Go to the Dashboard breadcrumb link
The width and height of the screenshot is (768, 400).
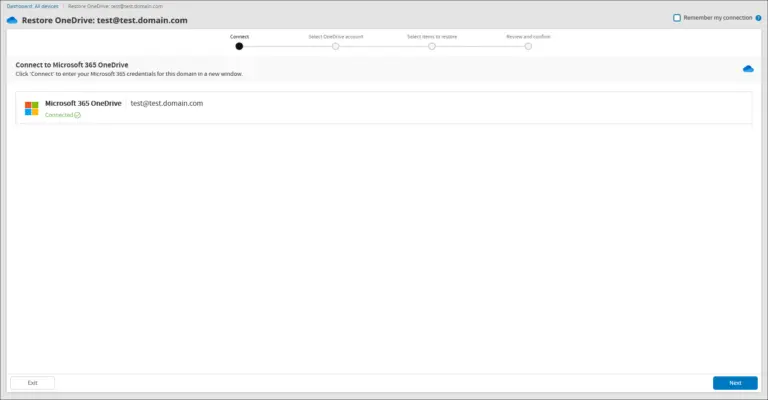point(20,6)
